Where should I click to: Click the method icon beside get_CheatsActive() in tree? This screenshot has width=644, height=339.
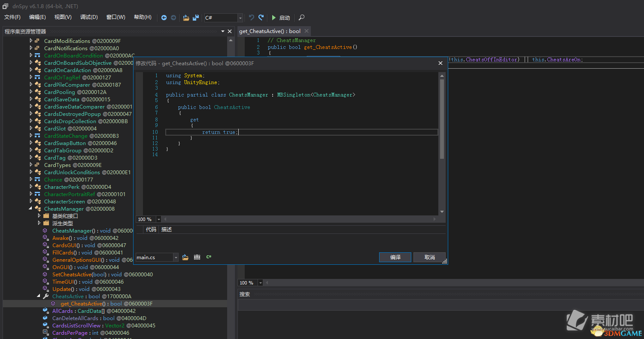(x=54, y=303)
